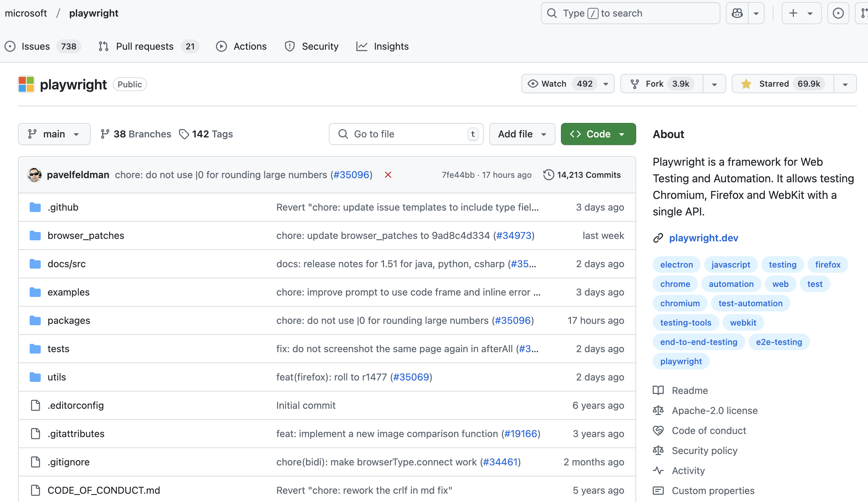Click the Readme book icon
Screen dimensions: 868x502
pyautogui.click(x=658, y=390)
